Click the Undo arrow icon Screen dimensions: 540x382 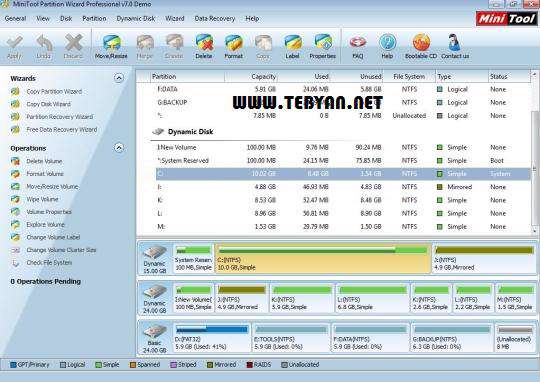pyautogui.click(x=44, y=43)
